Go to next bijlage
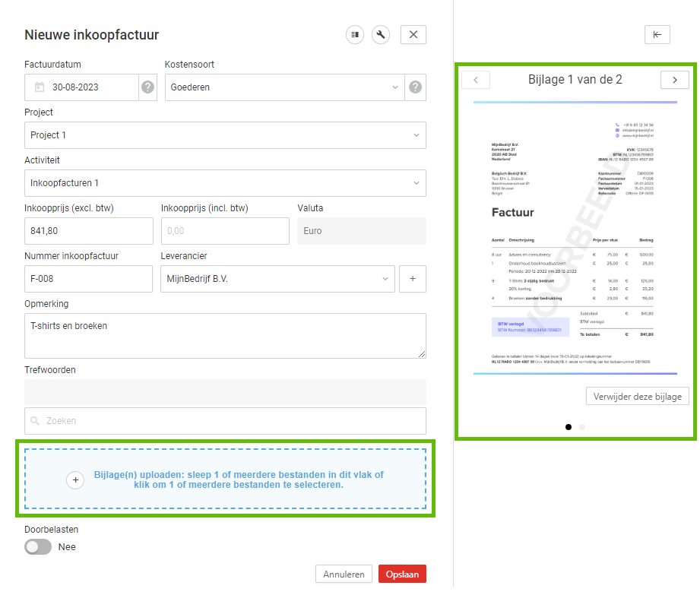This screenshot has height=595, width=700. [x=675, y=80]
